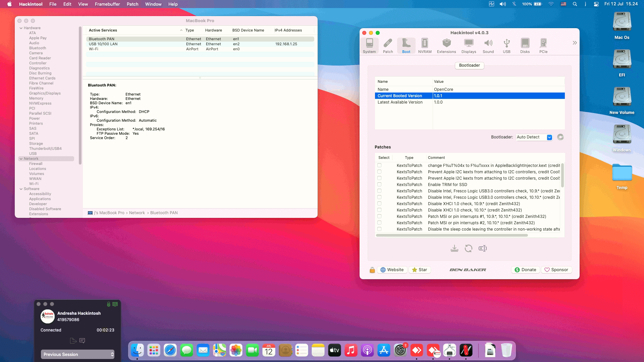
Task: Click the refresh icon below Patches list
Action: coord(469,248)
